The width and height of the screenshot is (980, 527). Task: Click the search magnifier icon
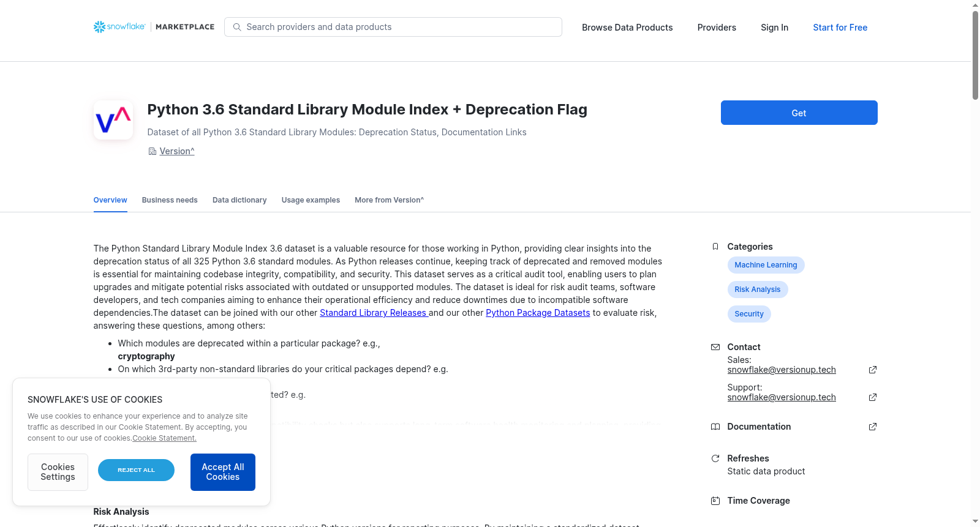tap(237, 27)
